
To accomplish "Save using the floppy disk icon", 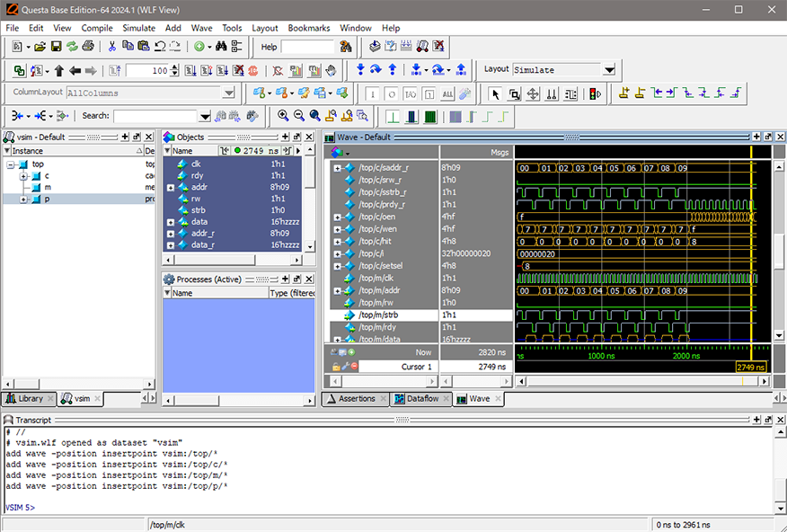I will [x=57, y=47].
